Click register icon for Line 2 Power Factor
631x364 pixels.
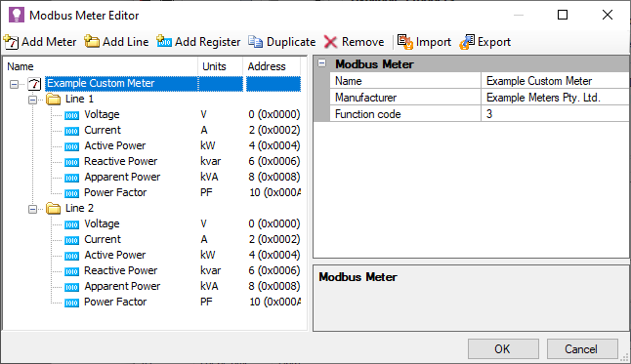71,303
